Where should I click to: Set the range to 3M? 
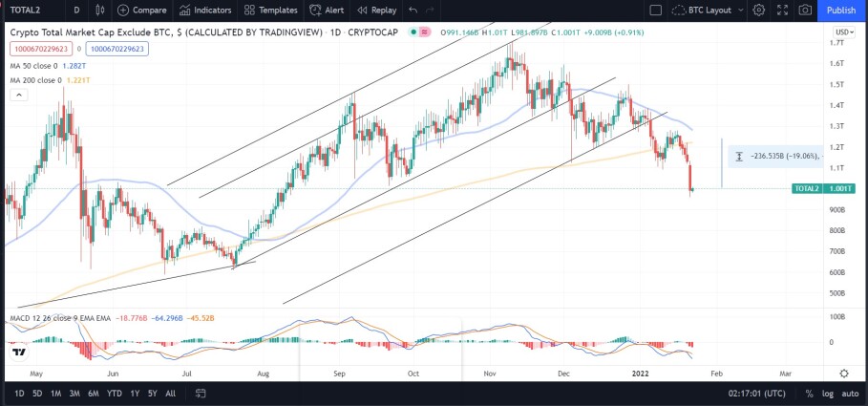[x=74, y=394]
